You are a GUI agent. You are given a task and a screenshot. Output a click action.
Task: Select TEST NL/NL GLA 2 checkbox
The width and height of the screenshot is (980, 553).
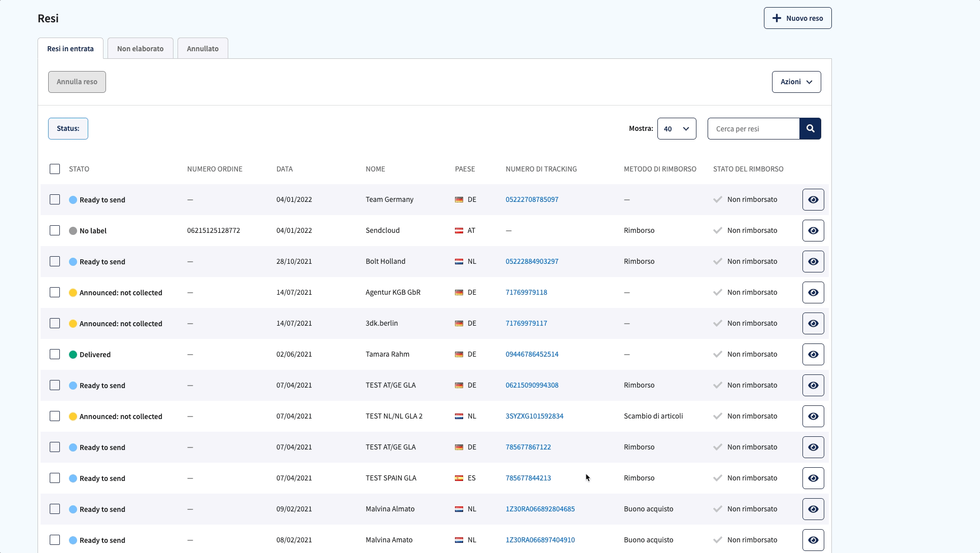click(x=55, y=416)
